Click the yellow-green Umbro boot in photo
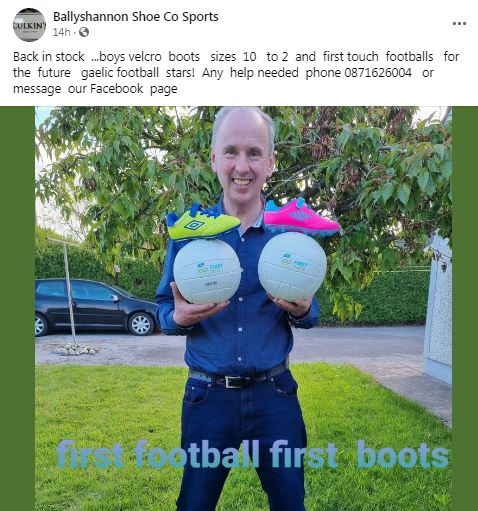The height and width of the screenshot is (511, 478). [x=203, y=222]
